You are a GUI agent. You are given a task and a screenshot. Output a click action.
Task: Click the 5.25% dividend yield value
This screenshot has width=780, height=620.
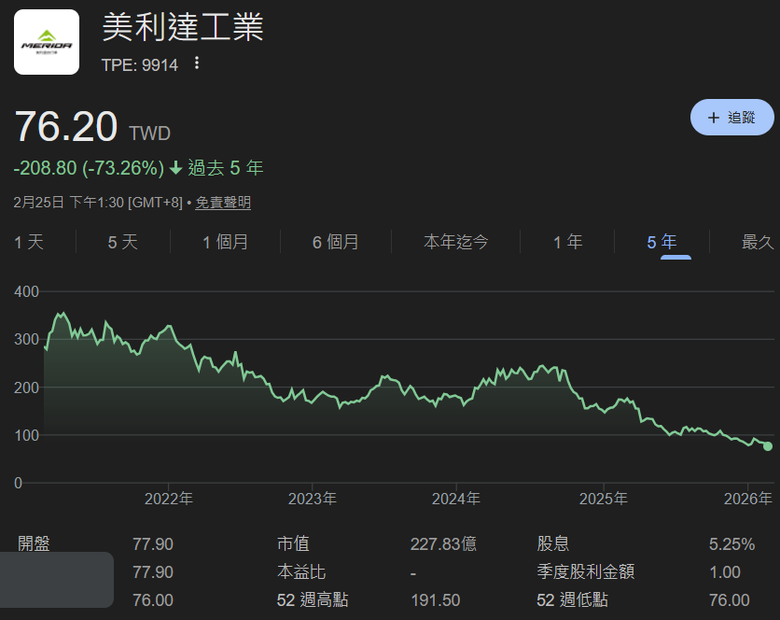tap(732, 544)
